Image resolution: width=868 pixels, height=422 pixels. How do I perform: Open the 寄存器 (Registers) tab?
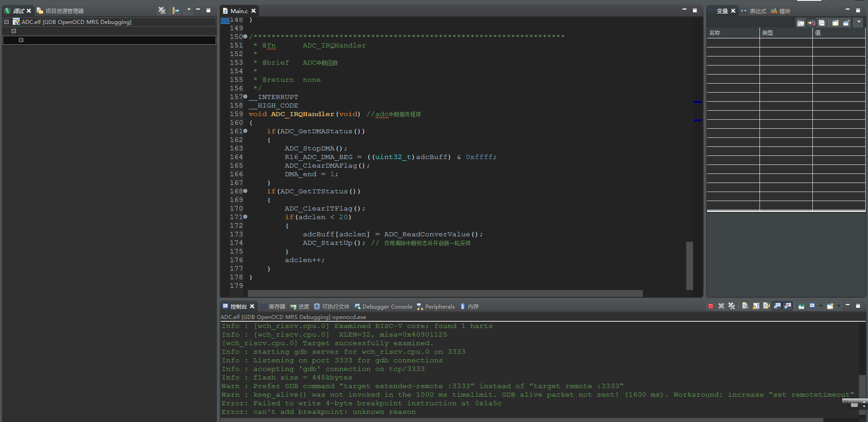click(273, 306)
